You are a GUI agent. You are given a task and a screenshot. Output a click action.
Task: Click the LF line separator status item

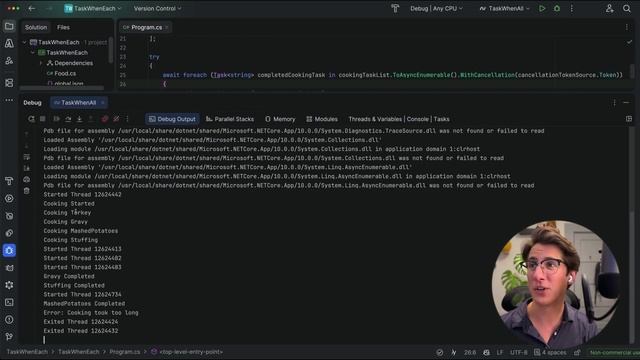pyautogui.click(x=500, y=352)
